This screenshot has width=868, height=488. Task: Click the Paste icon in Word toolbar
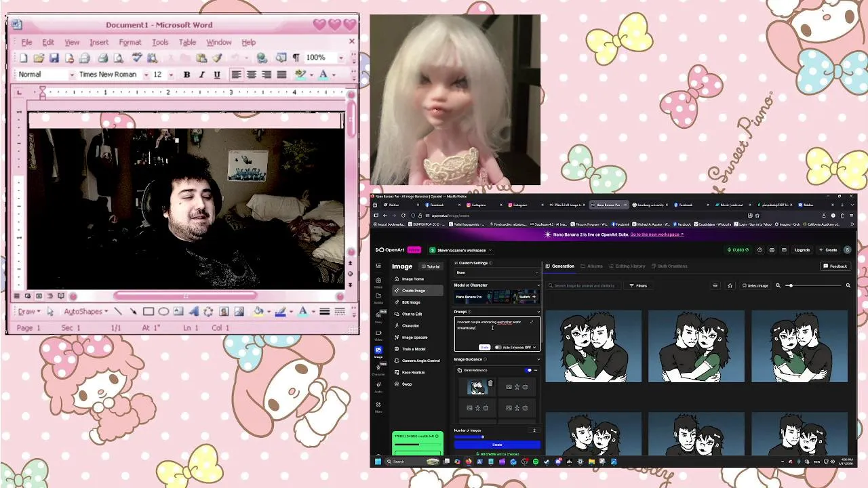(201, 58)
